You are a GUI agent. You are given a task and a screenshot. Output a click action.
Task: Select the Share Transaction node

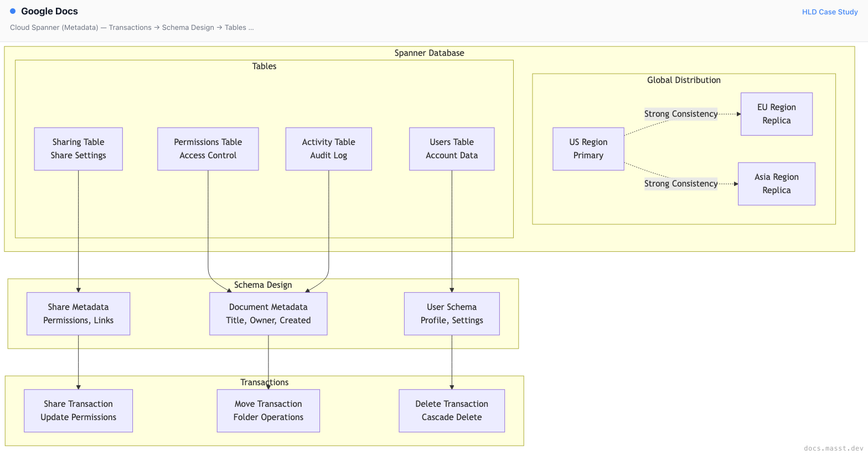(x=78, y=411)
